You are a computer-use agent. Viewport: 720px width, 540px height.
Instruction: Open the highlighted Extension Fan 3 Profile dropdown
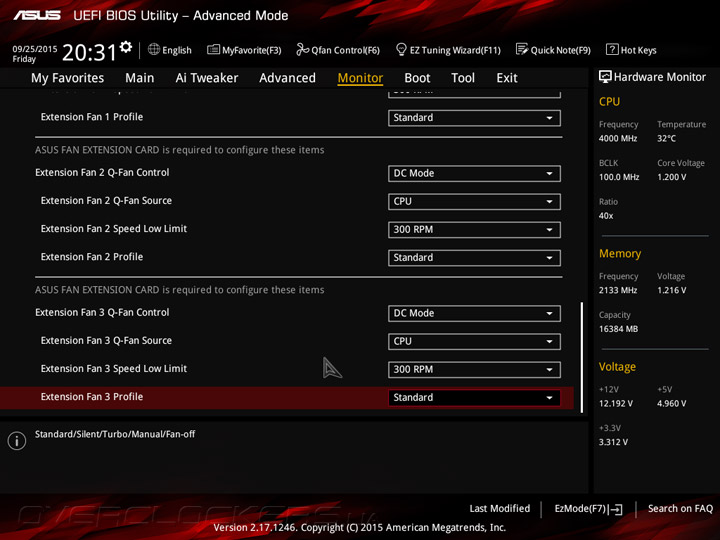[x=474, y=398]
